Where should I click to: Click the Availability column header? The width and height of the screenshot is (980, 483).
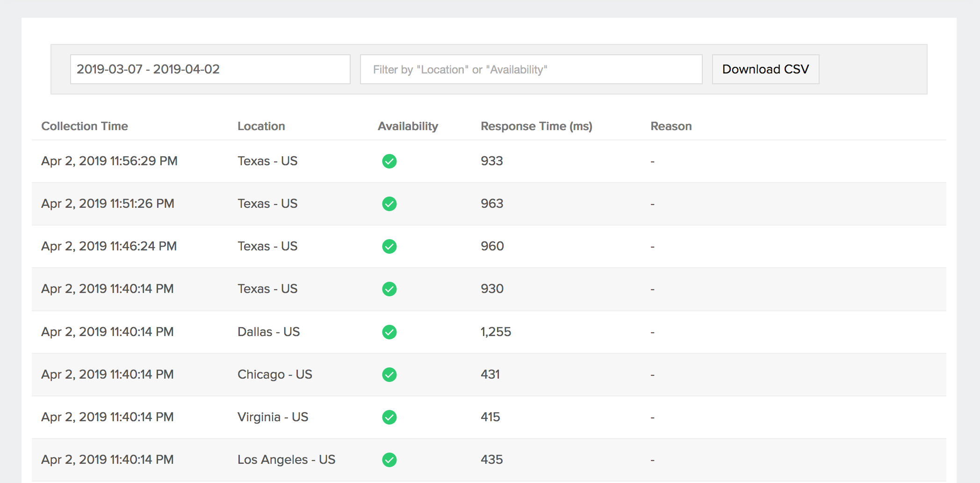click(408, 126)
